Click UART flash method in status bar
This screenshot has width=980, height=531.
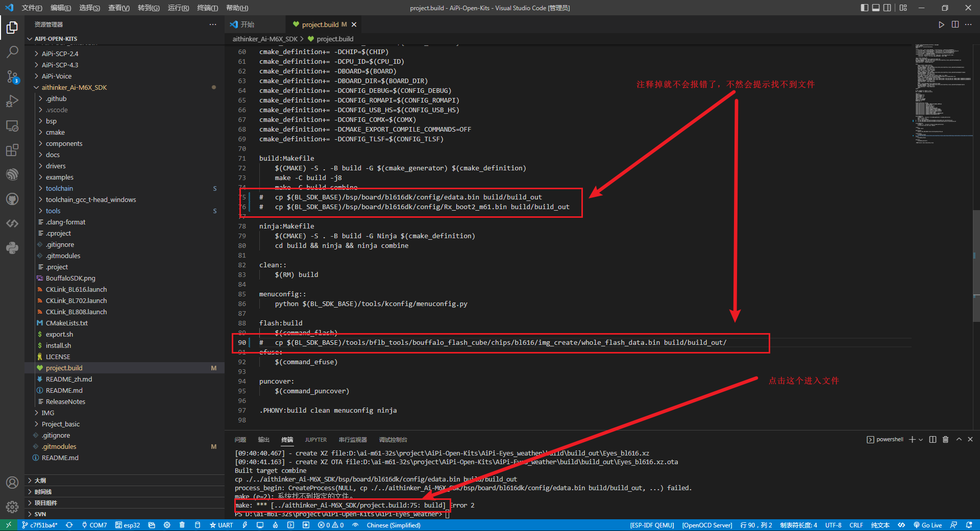coord(221,525)
